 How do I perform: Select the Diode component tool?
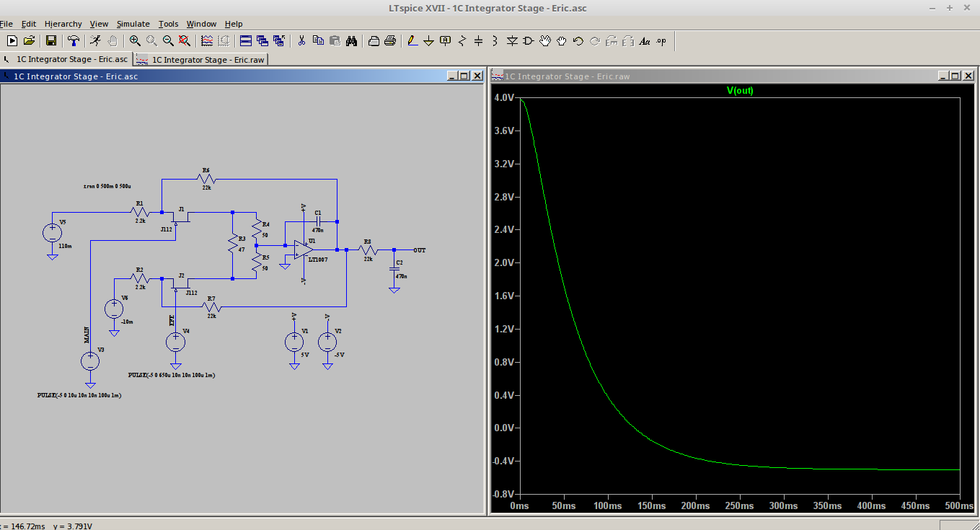pyautogui.click(x=511, y=41)
